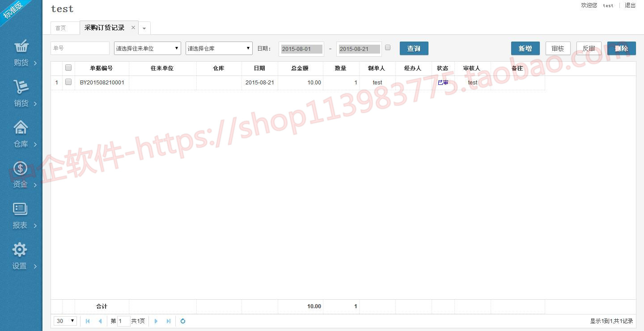Image resolution: width=644 pixels, height=331 pixels.
Task: Open the 资金 dollar coin icon
Action: (x=21, y=168)
